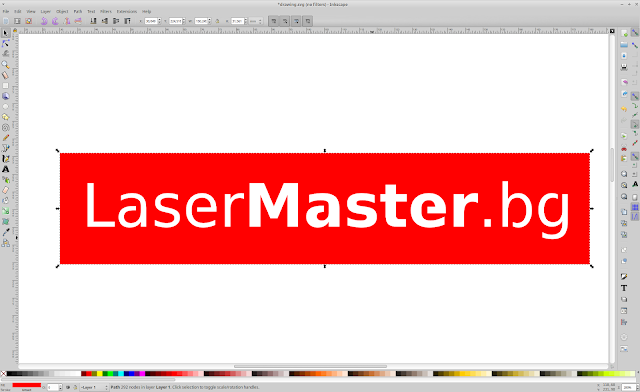Select the Bezier Pen tool
Screen dimensions: 640x392
pos(6,149)
